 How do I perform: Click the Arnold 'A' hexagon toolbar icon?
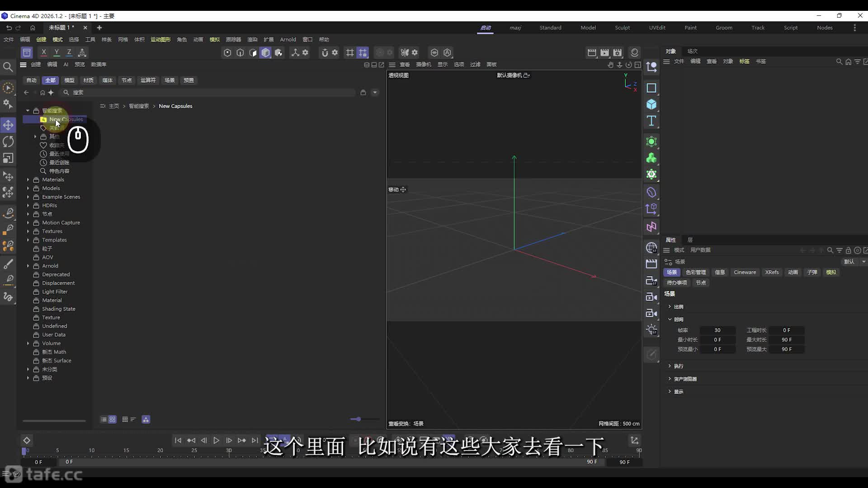(x=447, y=52)
